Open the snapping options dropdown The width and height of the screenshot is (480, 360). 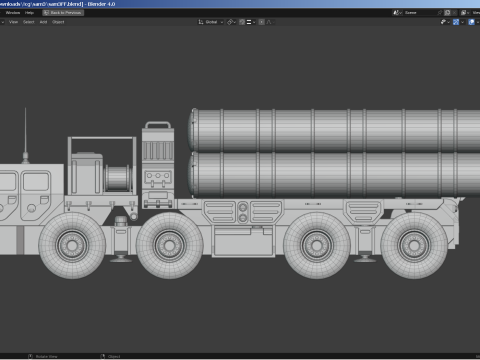pyautogui.click(x=251, y=22)
